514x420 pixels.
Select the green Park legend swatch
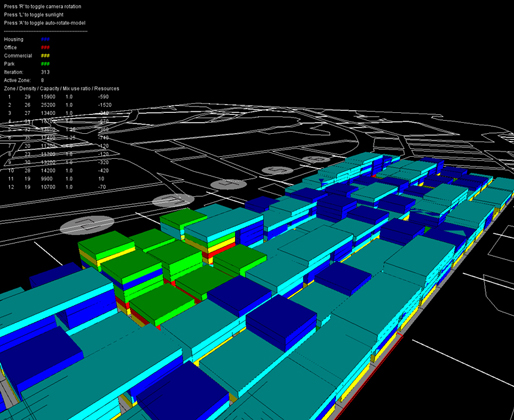(x=45, y=64)
